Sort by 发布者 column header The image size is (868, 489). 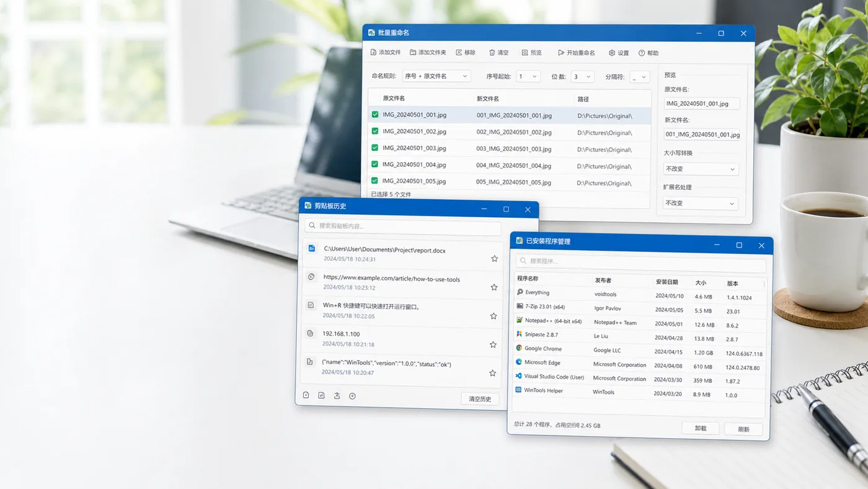[603, 280]
